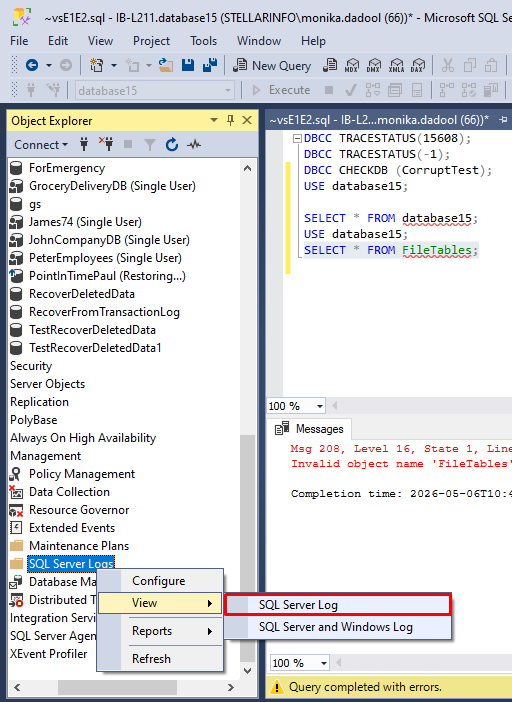Open the Window menu
512x702 pixels.
coord(259,41)
